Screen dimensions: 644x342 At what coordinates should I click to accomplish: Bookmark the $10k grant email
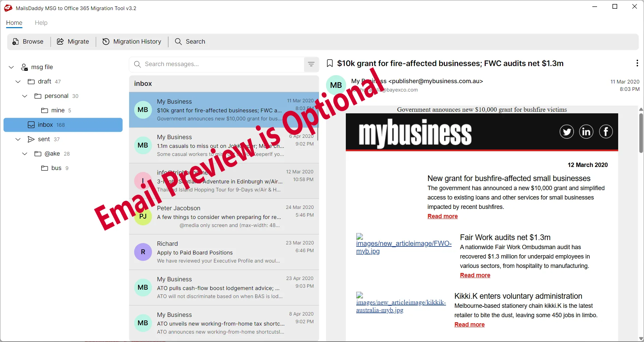pos(330,63)
